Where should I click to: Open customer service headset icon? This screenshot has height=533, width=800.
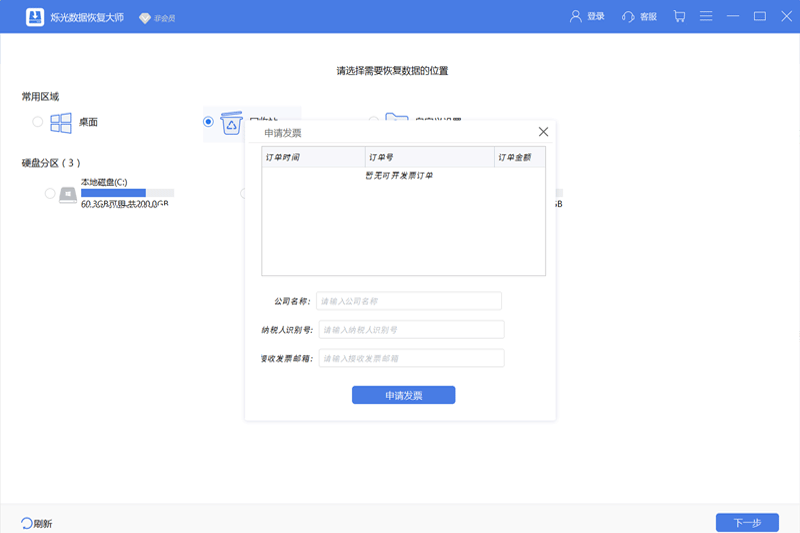tap(628, 17)
